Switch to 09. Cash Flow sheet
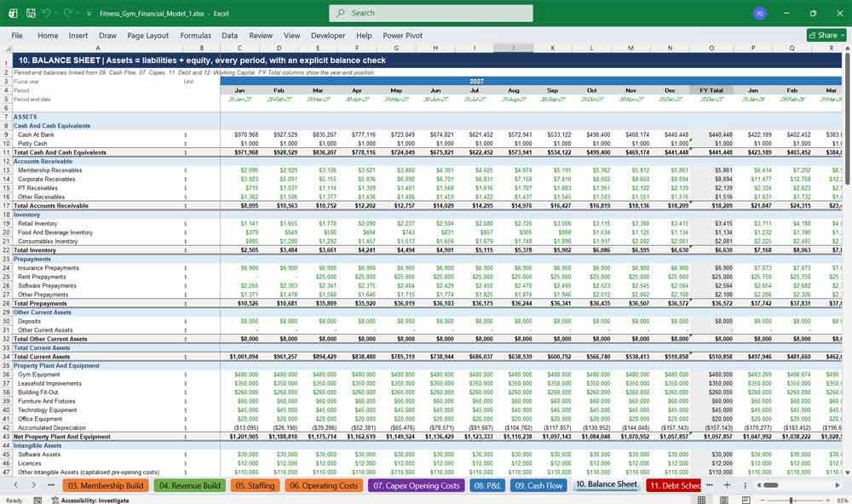 pyautogui.click(x=538, y=485)
